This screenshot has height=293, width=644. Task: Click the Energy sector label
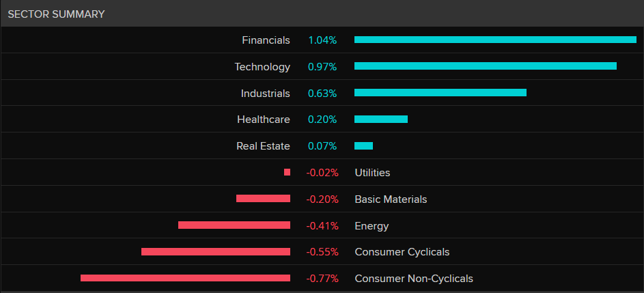(x=372, y=226)
